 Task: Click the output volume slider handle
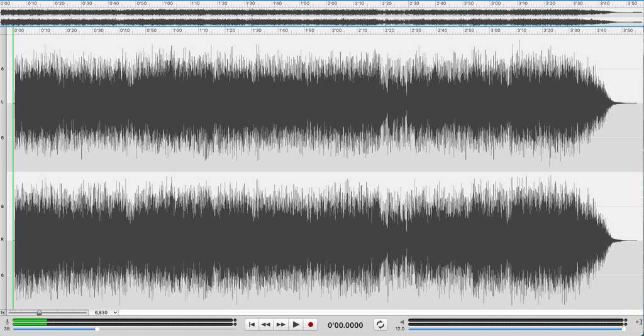point(624,329)
